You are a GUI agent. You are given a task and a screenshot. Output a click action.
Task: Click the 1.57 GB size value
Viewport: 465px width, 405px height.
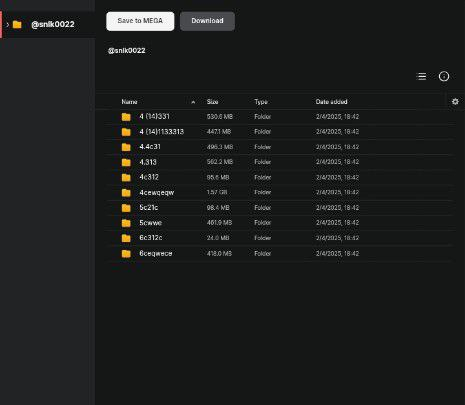[x=217, y=192]
